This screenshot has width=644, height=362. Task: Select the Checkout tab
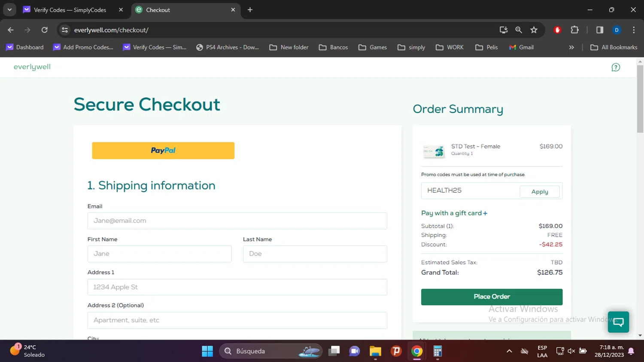tap(186, 10)
